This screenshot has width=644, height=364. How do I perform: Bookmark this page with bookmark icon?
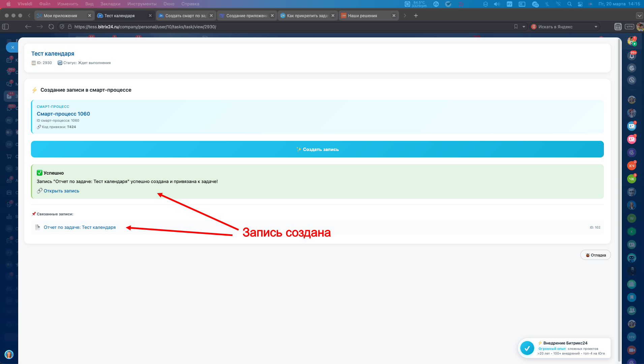(516, 27)
